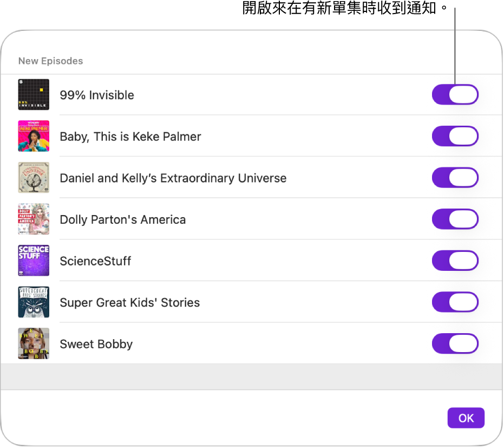This screenshot has height=448, width=504.
Task: Click the 99% Invisible podcast artwork
Action: (x=34, y=95)
